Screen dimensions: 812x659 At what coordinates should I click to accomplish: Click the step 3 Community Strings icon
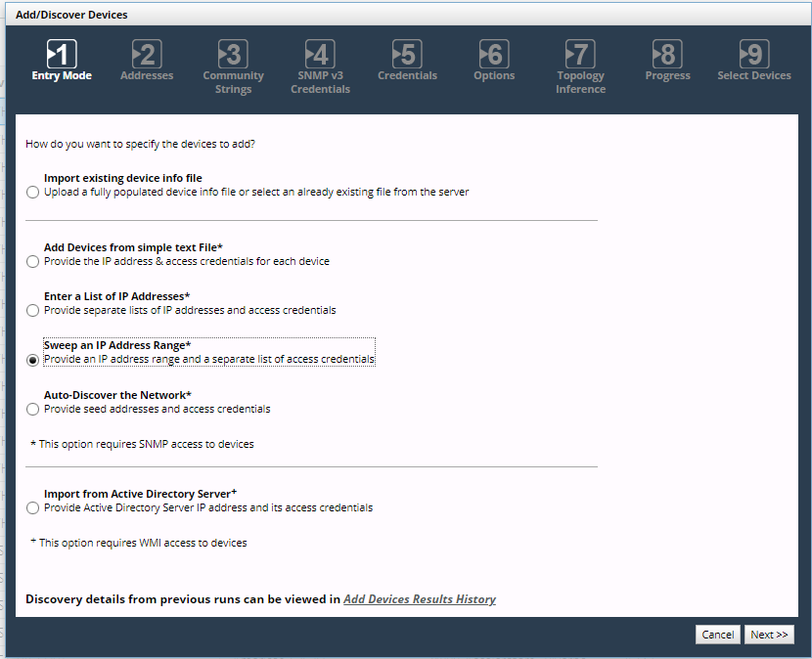(233, 54)
